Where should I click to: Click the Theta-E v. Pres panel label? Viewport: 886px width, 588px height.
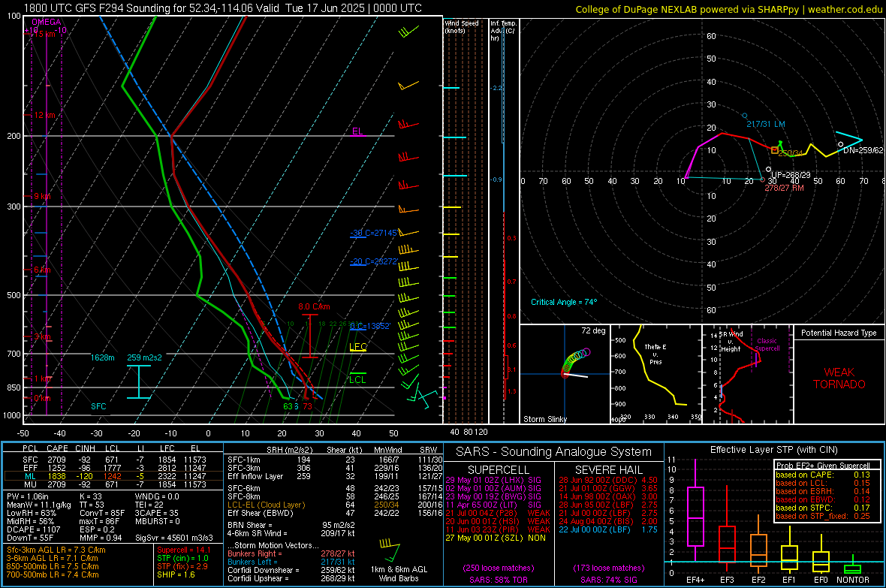click(x=655, y=354)
